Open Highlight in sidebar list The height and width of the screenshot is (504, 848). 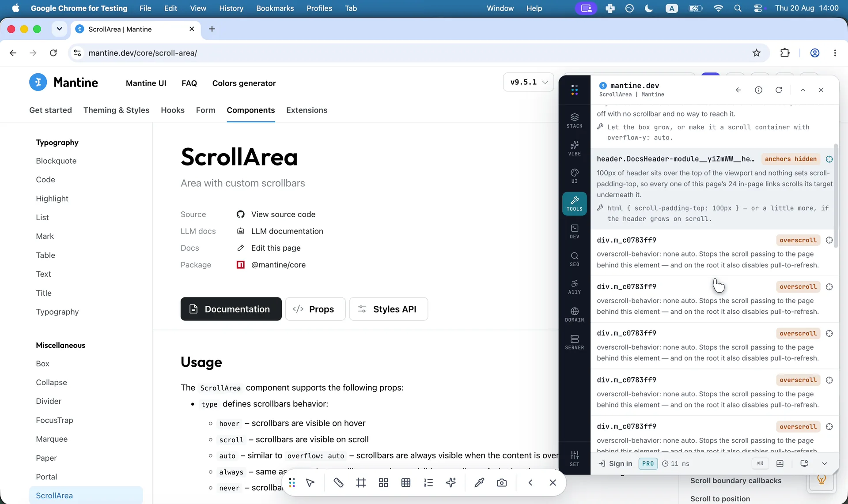52,199
